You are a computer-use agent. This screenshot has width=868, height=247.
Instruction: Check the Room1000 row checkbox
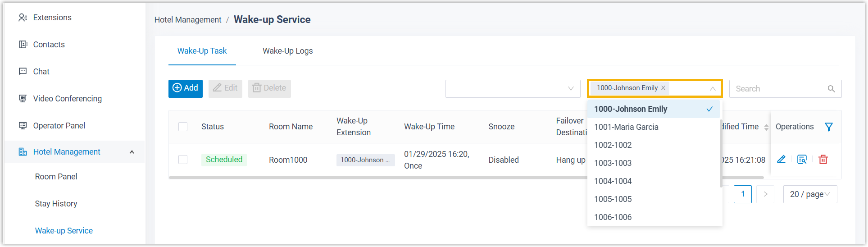coord(183,160)
